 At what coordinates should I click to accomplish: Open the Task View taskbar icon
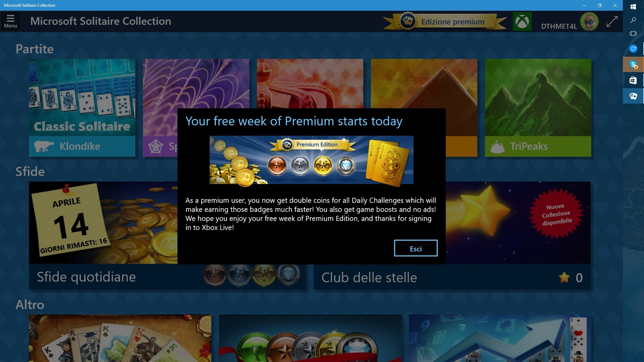633,34
